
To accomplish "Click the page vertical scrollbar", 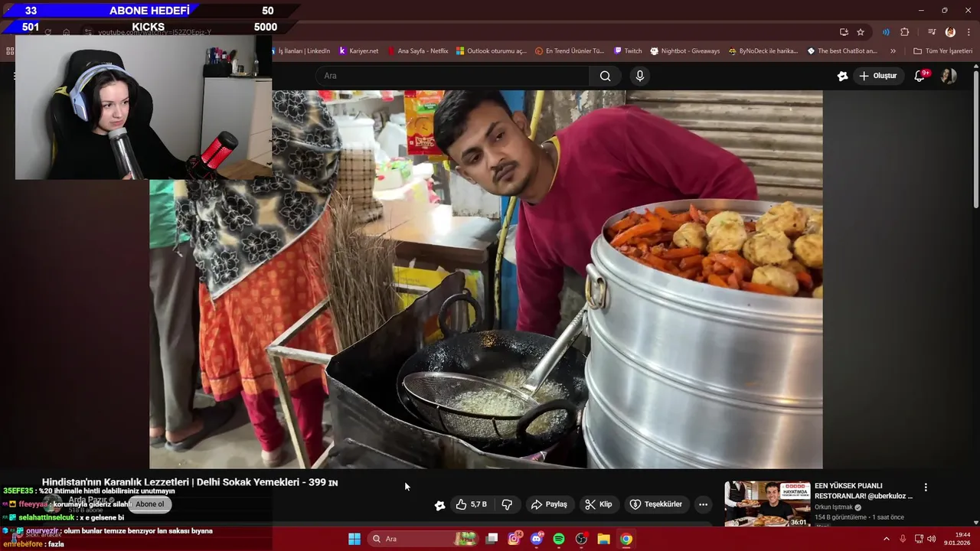I will tap(975, 138).
